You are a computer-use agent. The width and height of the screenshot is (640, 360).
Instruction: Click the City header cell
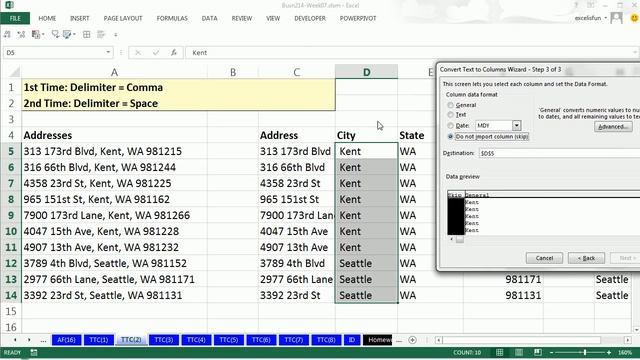(367, 136)
